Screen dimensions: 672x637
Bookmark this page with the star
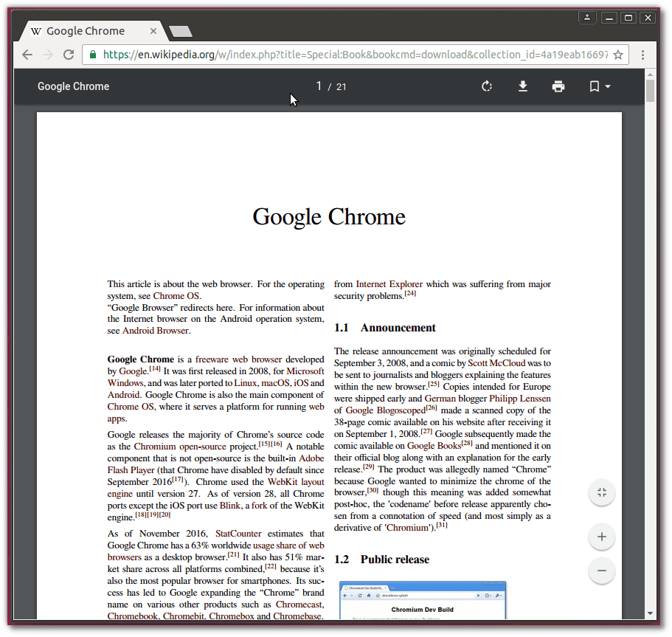(x=618, y=55)
